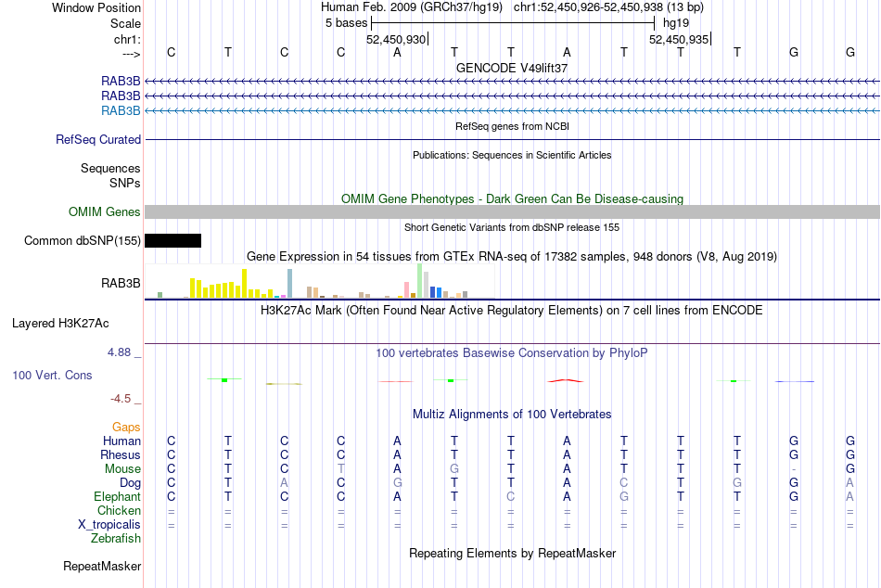Screen dimensions: 881x588
Task: Open the Short Genetic Variants dbSNP 155 title
Action: pos(512,227)
